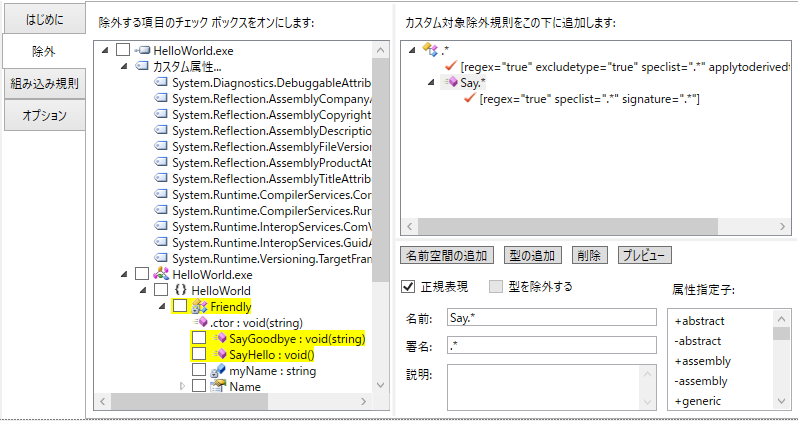The width and height of the screenshot is (798, 421).
Task: Check the myName field checkbox
Action: tap(198, 370)
